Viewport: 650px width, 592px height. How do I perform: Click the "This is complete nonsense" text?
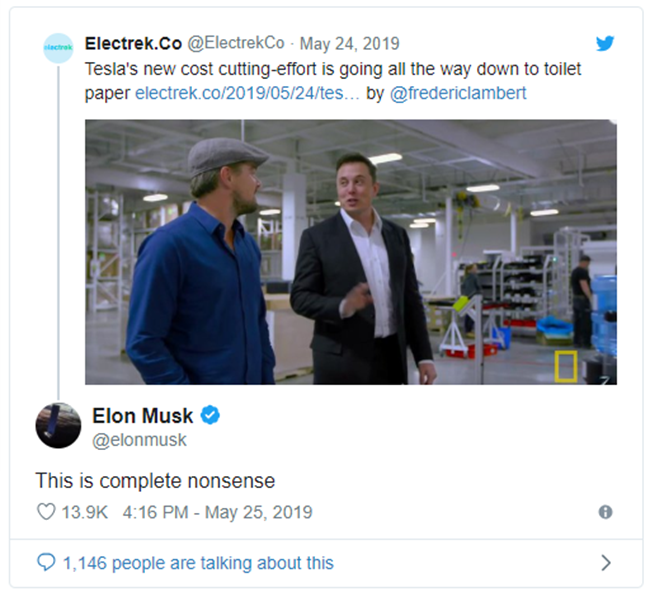click(154, 479)
